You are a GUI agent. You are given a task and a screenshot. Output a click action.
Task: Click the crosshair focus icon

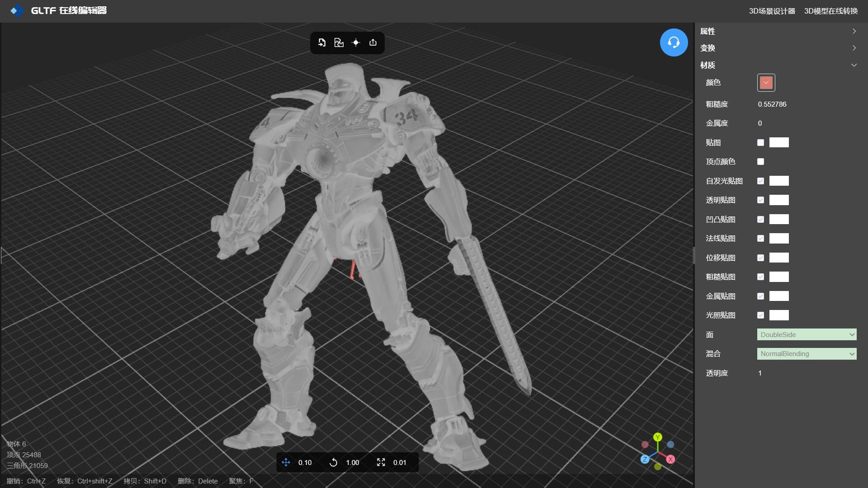tap(356, 42)
